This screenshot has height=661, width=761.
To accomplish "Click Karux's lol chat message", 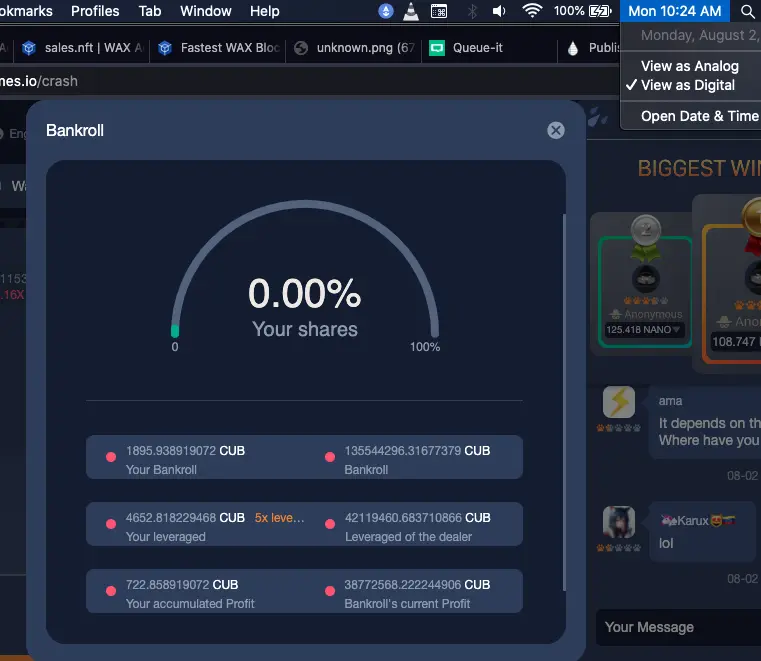I will pos(666,543).
